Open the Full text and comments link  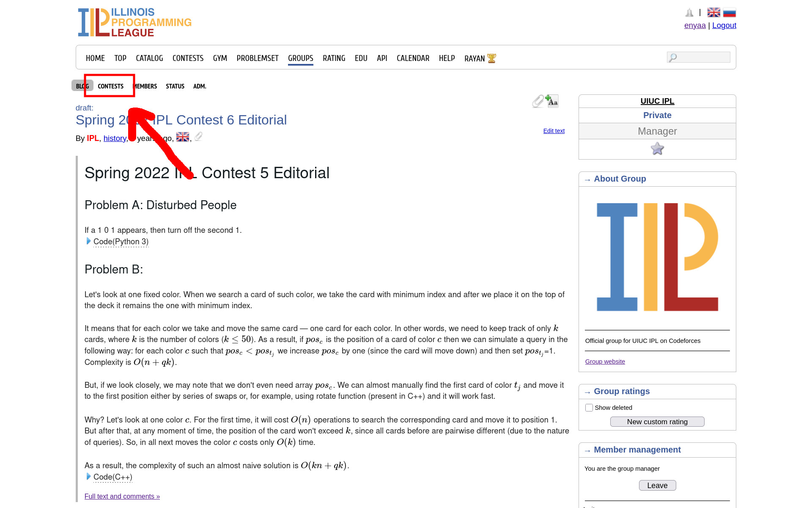click(122, 497)
